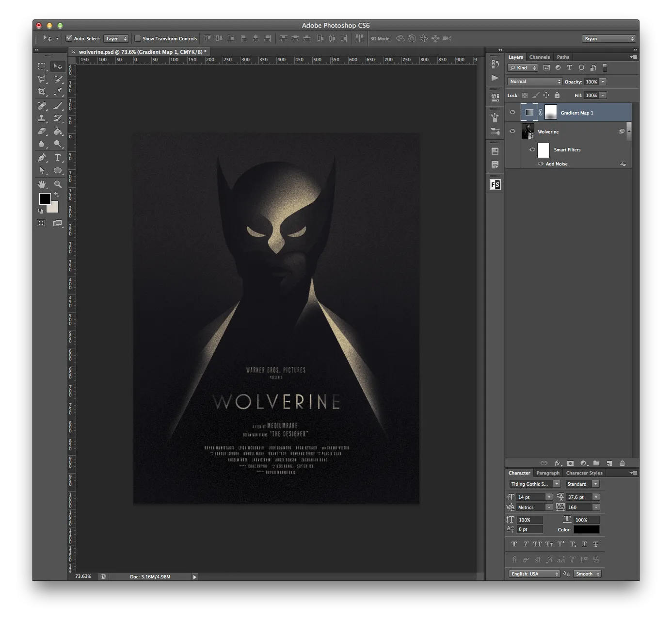Toggle lock image pixels brush icon
This screenshot has width=672, height=624.
coord(535,95)
